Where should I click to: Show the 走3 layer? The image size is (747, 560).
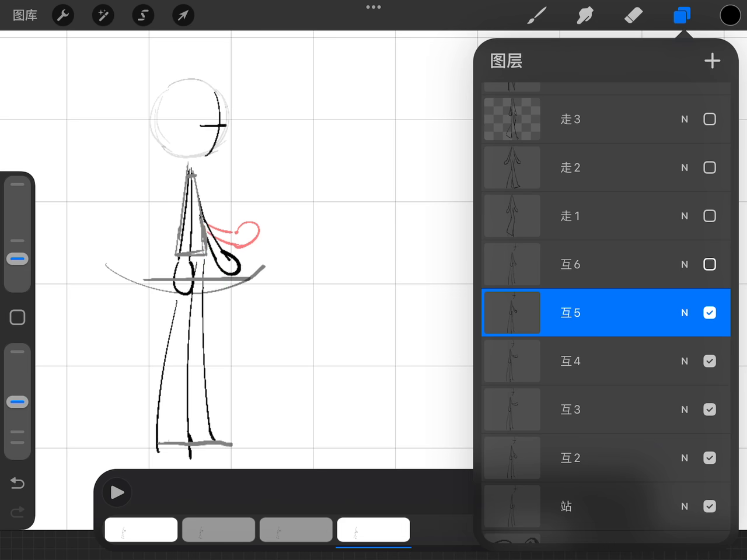click(x=710, y=119)
